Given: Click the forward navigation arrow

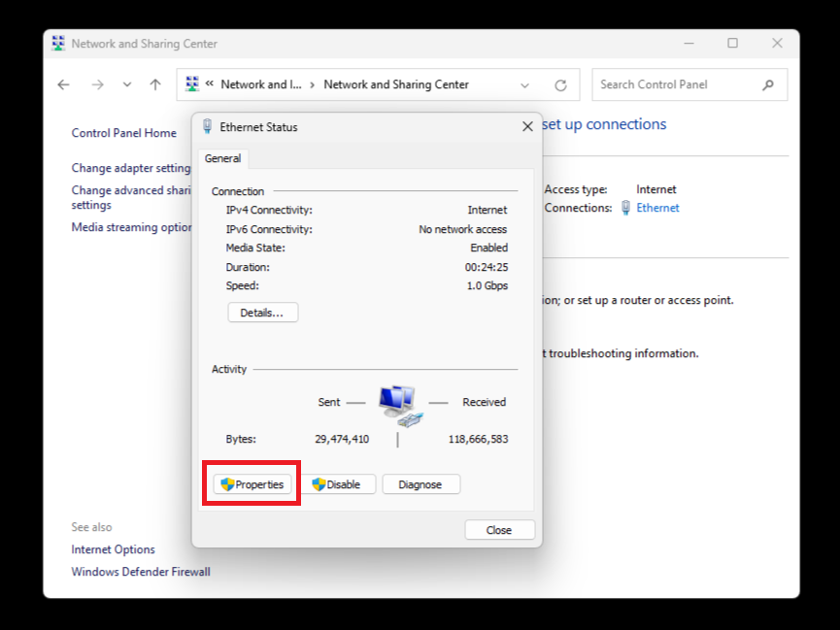Looking at the screenshot, I should [x=97, y=84].
